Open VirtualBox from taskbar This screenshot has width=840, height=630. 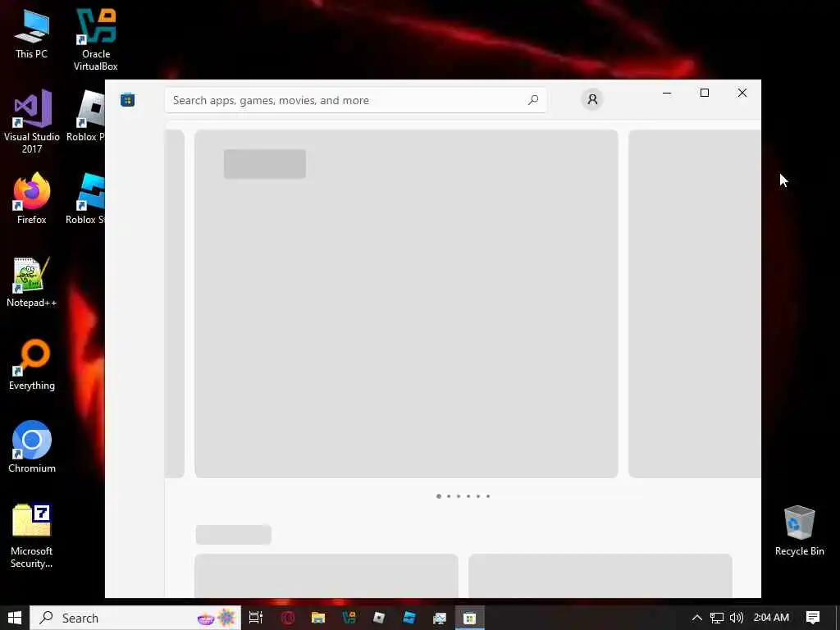[349, 618]
